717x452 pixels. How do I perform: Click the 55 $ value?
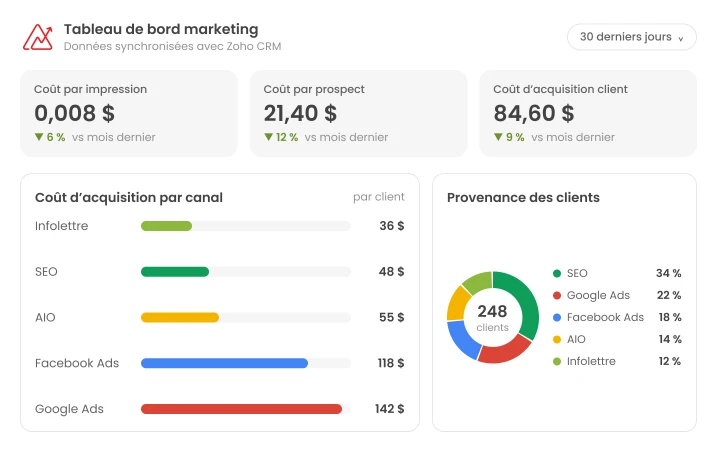(x=392, y=317)
